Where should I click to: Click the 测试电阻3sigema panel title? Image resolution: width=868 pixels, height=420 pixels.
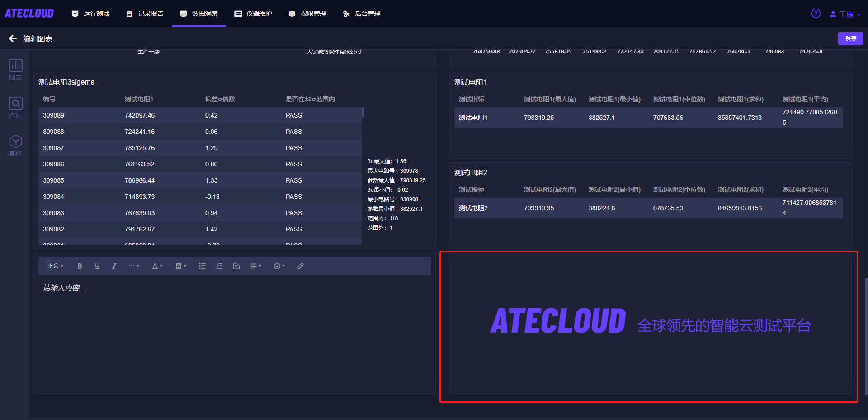tap(66, 82)
